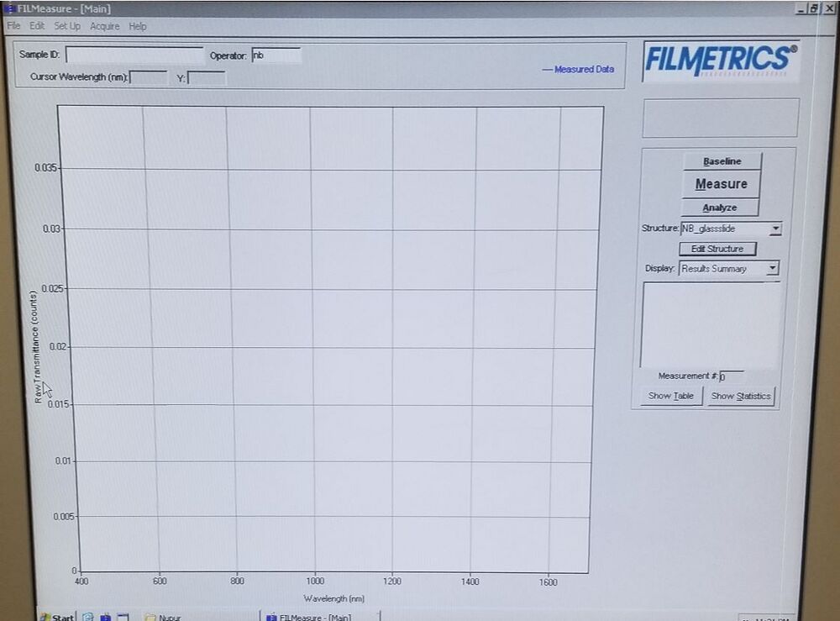Click the Measure button

coord(721,184)
